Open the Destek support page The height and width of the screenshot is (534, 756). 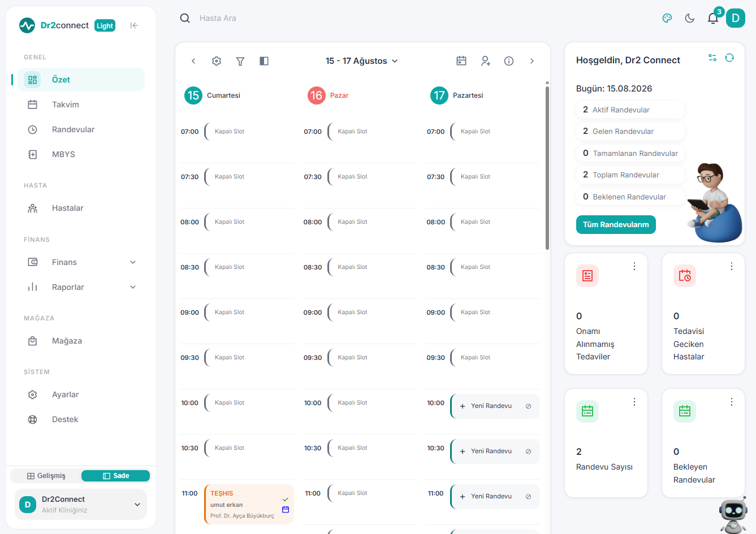[81, 419]
